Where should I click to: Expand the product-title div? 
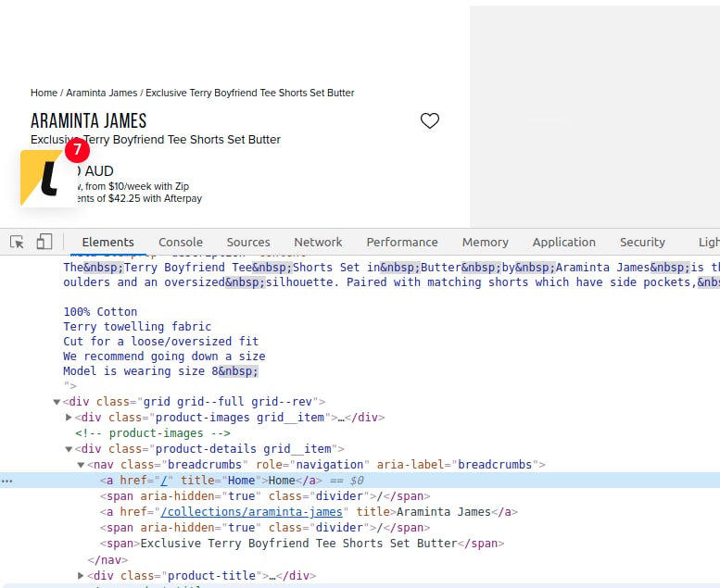tap(81, 576)
